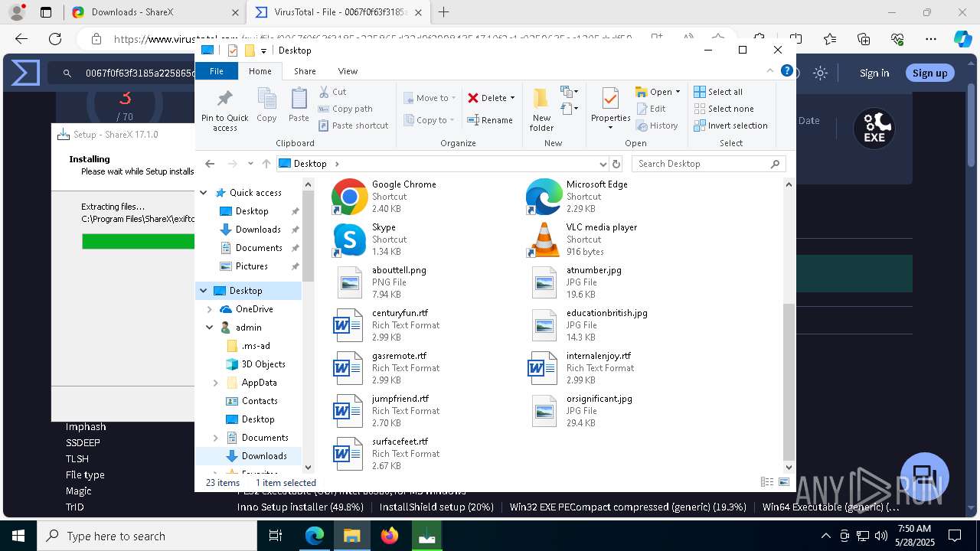Screen dimensions: 980x551
Task: Click the Copy ribbon icon
Action: (266, 99)
